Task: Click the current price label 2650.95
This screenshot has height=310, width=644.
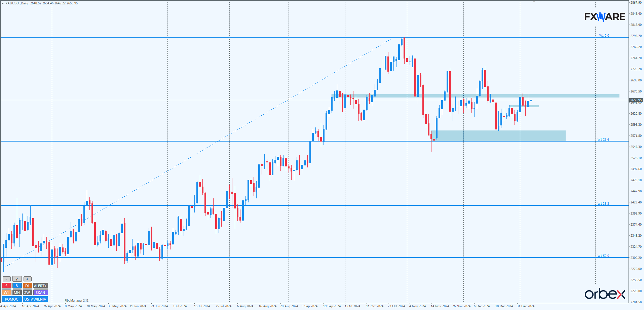Action: pos(636,100)
